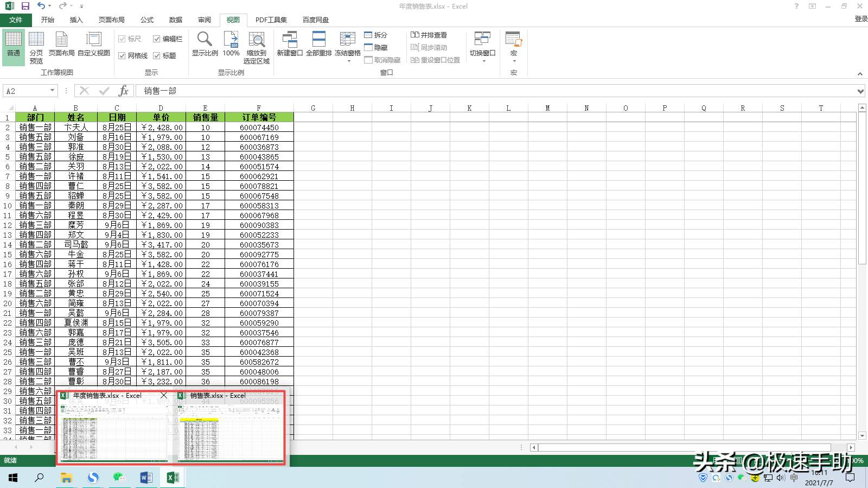Select column G header

tap(313, 108)
